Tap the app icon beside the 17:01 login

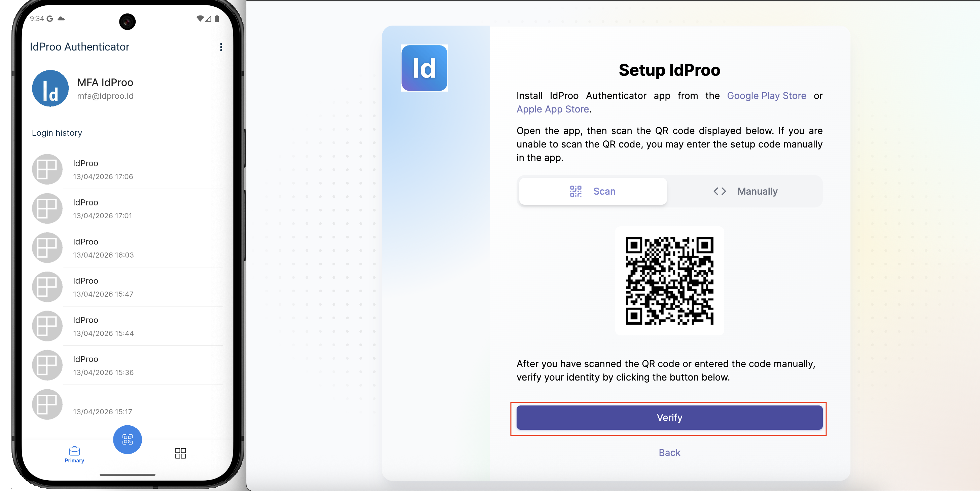click(x=47, y=208)
